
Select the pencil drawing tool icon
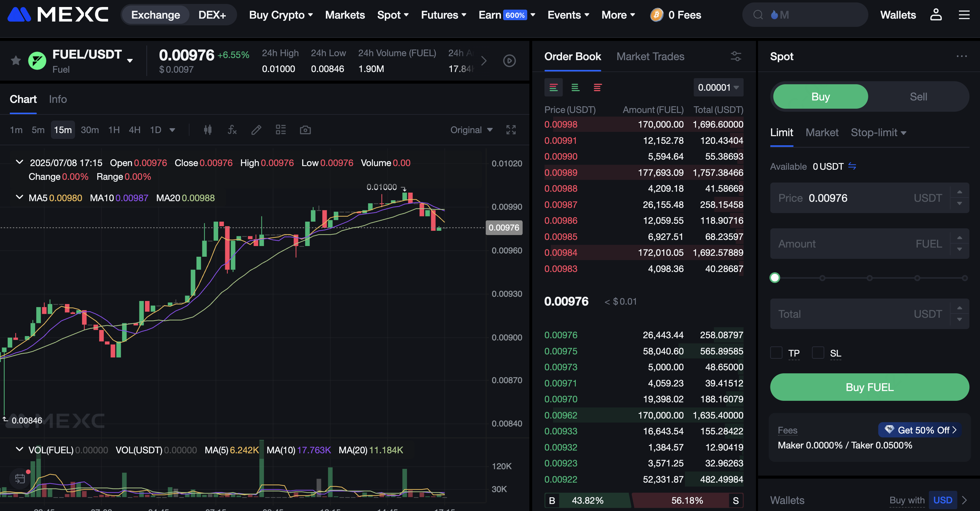coord(256,130)
